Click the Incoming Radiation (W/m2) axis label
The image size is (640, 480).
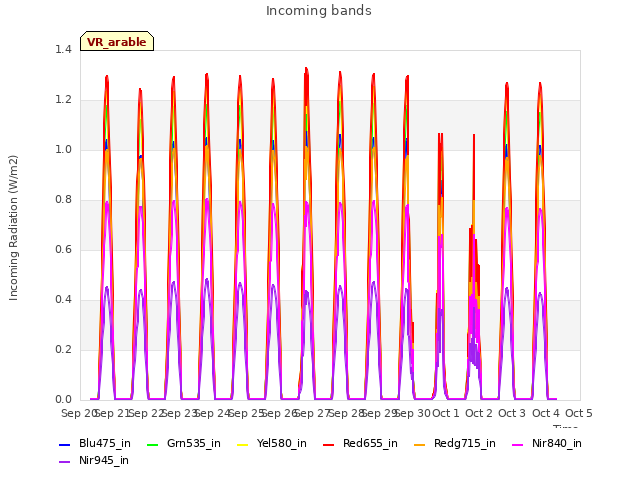(x=13, y=228)
